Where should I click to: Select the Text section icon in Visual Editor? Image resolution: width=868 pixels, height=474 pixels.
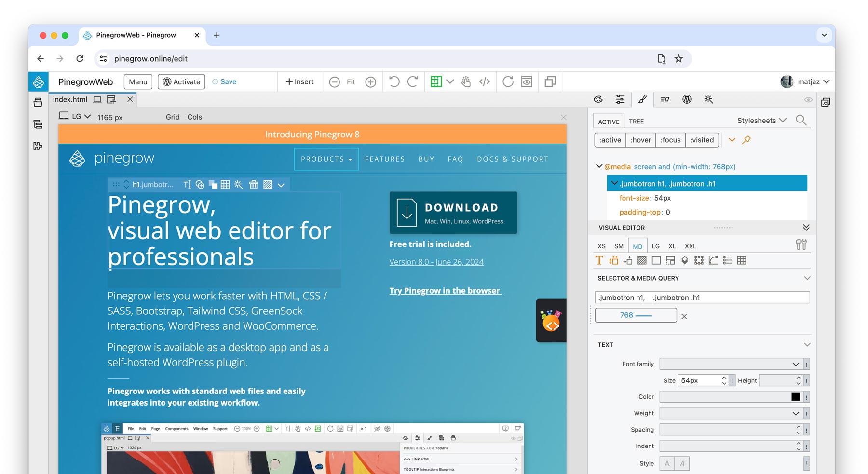click(x=599, y=260)
